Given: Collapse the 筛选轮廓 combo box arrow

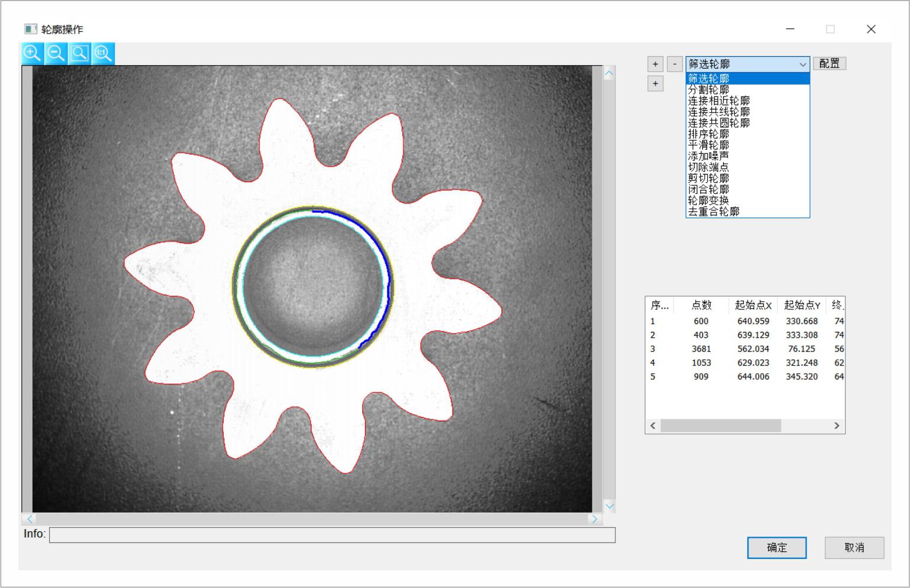Looking at the screenshot, I should pyautogui.click(x=802, y=64).
